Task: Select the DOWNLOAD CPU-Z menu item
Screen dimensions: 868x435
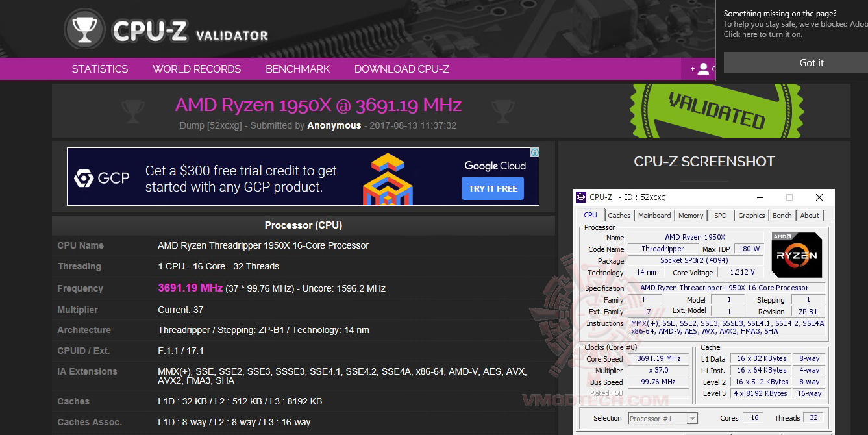Action: pos(401,69)
